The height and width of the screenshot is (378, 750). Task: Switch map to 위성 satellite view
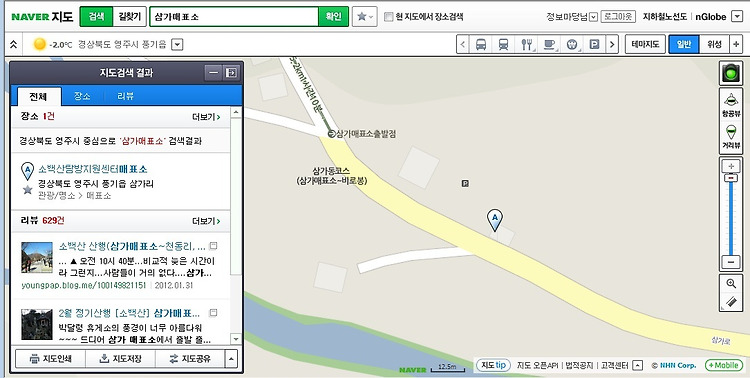714,44
